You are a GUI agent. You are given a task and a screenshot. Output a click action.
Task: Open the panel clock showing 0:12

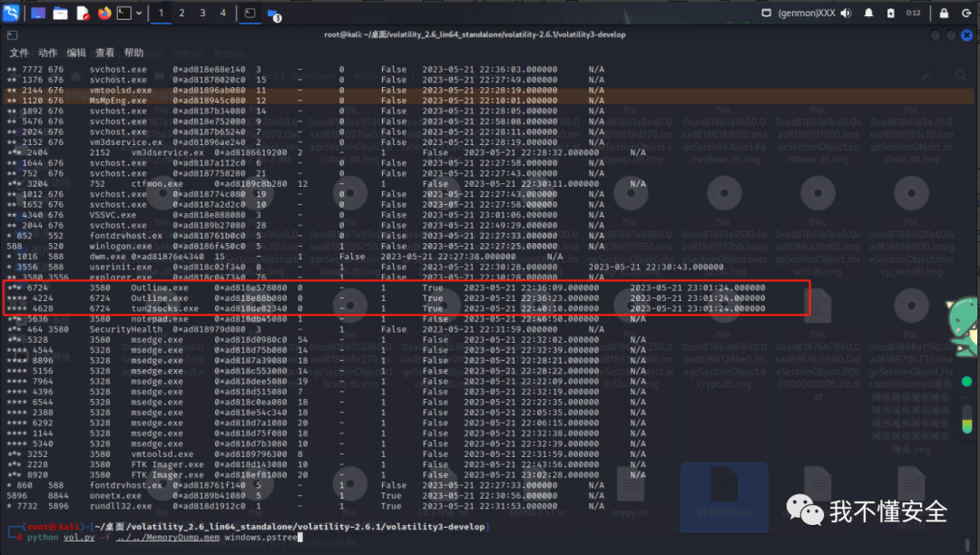tap(913, 13)
